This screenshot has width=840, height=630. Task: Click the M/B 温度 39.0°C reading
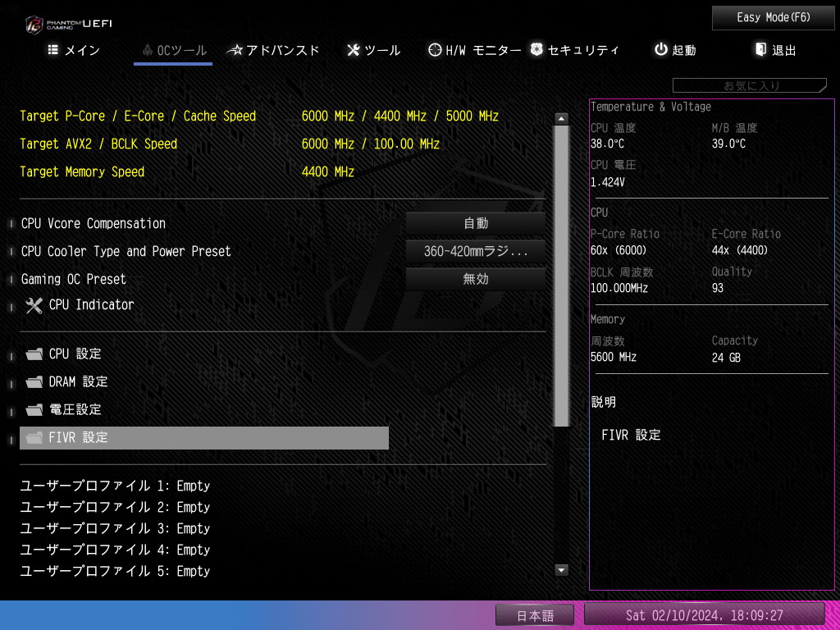pyautogui.click(x=728, y=144)
